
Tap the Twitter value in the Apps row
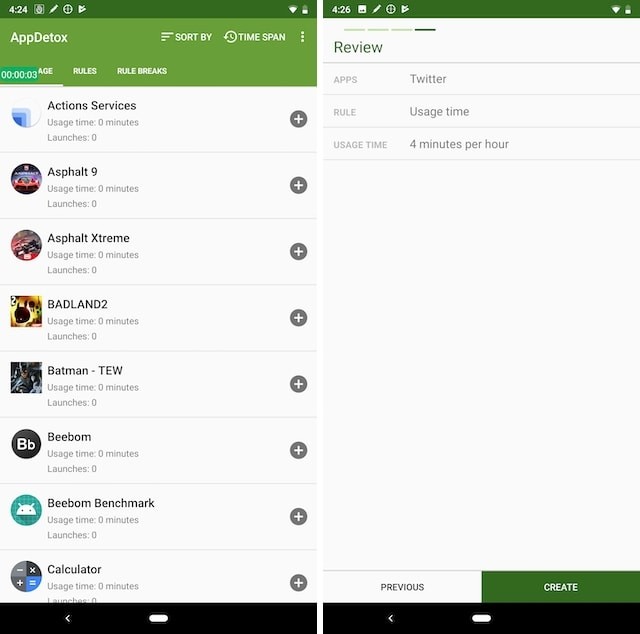(428, 79)
